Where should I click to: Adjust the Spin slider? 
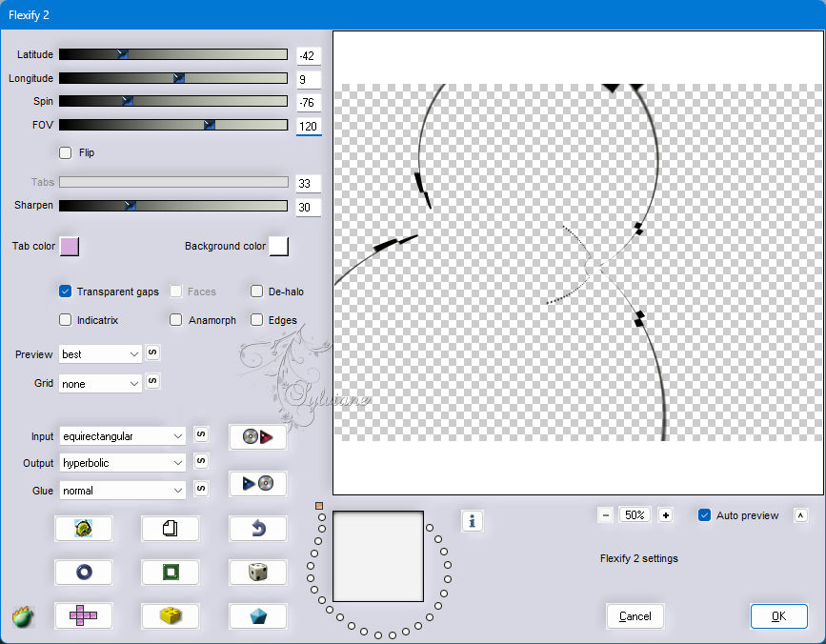click(173, 101)
